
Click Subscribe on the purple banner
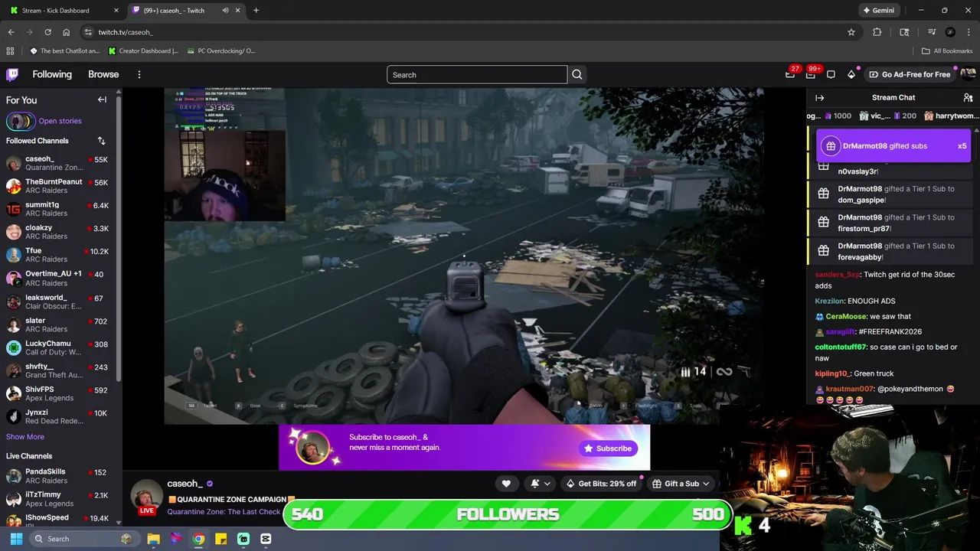click(608, 448)
